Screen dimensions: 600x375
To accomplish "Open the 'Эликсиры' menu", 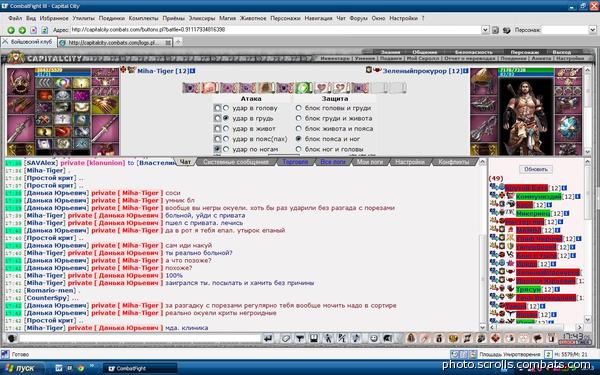I will [x=202, y=18].
